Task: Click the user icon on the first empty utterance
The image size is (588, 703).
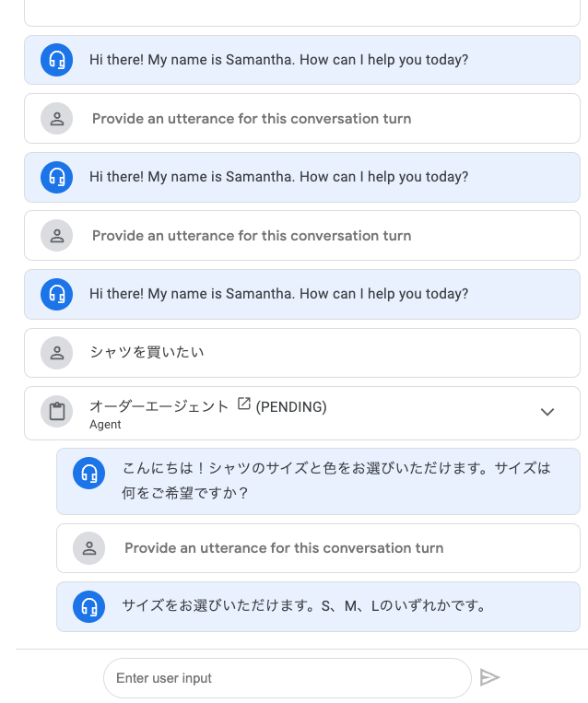Action: coord(56,118)
